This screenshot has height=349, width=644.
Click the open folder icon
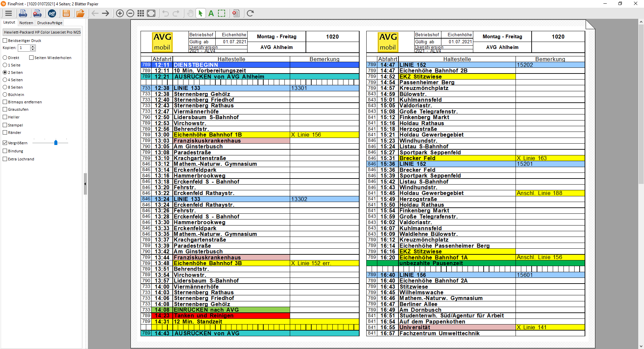pos(80,13)
